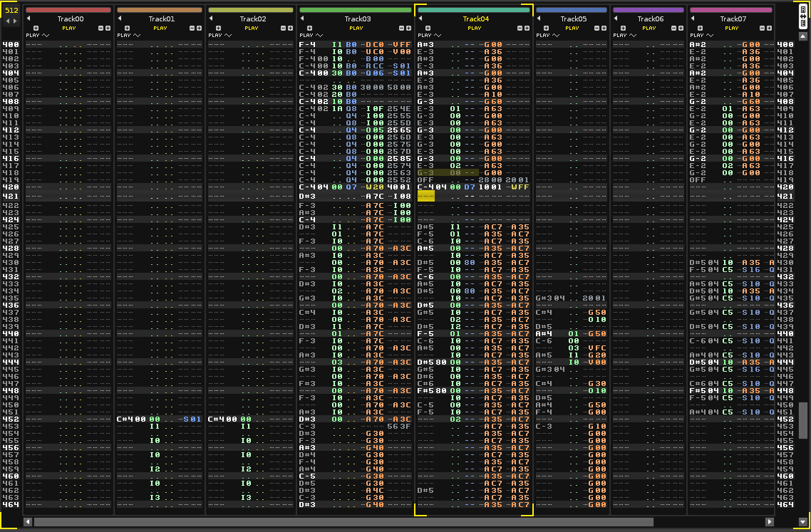Toggle the yellow PLAY state on Track02
This screenshot has height=532, width=811.
pyautogui.click(x=251, y=28)
